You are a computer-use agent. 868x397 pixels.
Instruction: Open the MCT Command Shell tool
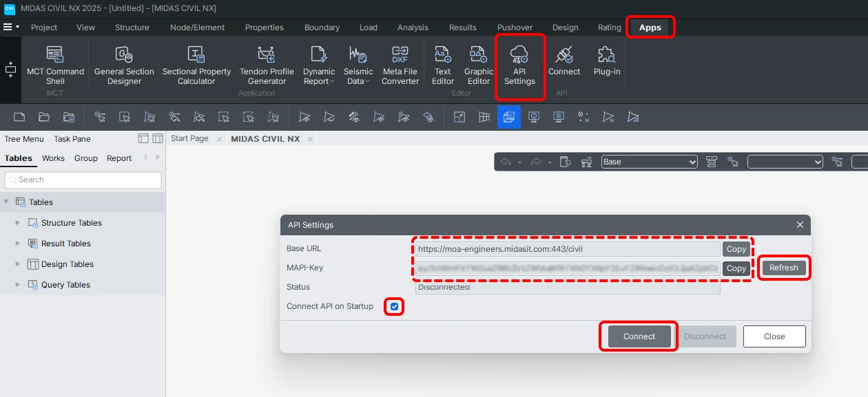click(x=55, y=65)
